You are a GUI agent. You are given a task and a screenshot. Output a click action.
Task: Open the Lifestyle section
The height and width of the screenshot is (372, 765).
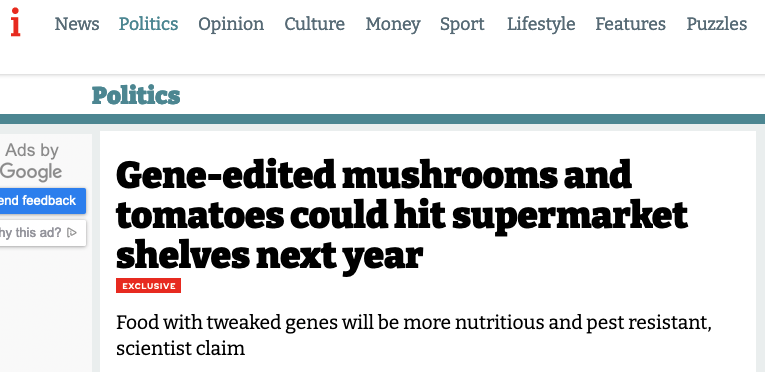coord(541,24)
